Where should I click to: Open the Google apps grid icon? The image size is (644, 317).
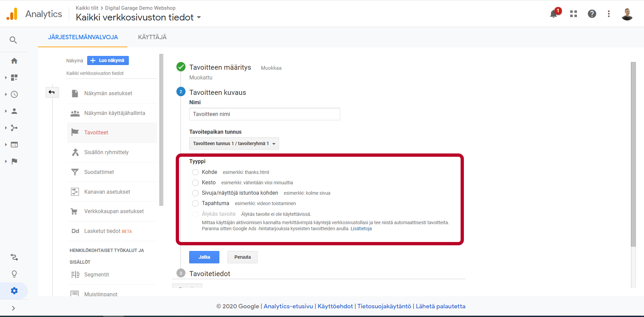[x=574, y=14]
